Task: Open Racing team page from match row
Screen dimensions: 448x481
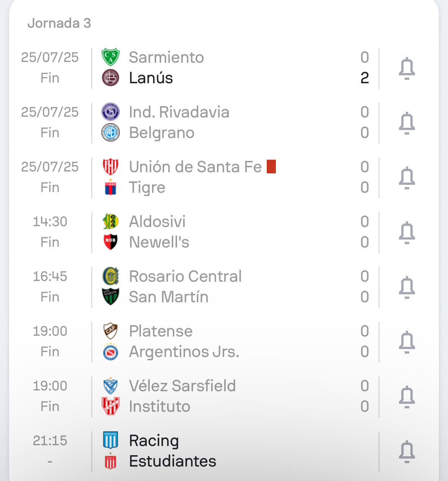Action: click(x=154, y=441)
